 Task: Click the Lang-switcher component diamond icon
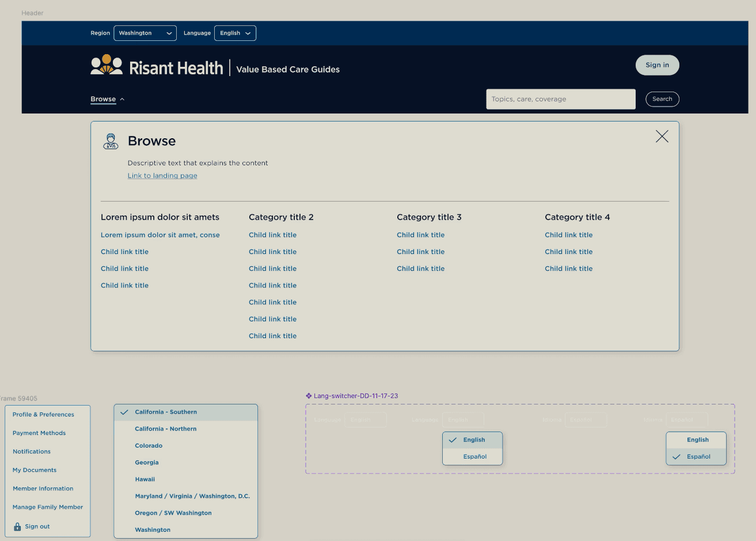(309, 396)
